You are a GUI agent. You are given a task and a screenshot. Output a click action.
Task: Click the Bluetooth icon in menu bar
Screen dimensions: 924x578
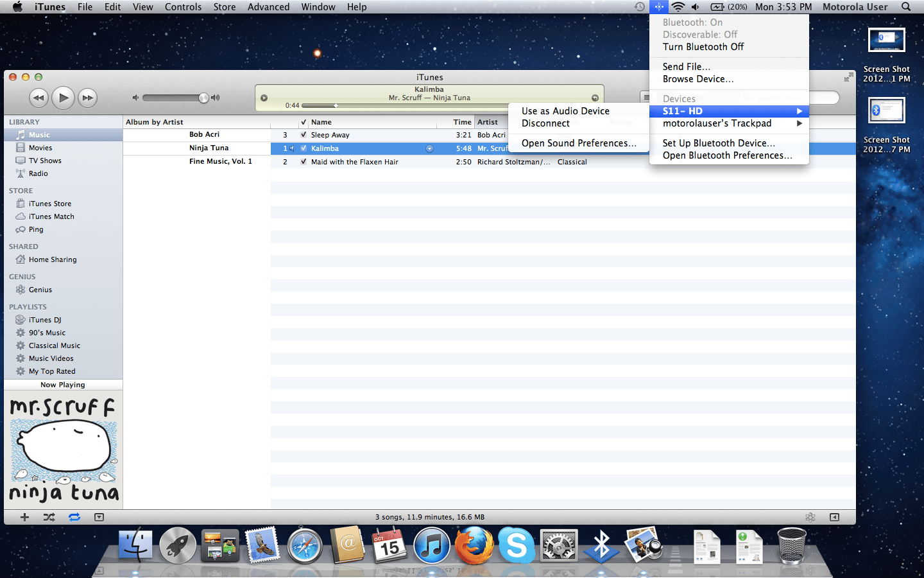tap(658, 7)
